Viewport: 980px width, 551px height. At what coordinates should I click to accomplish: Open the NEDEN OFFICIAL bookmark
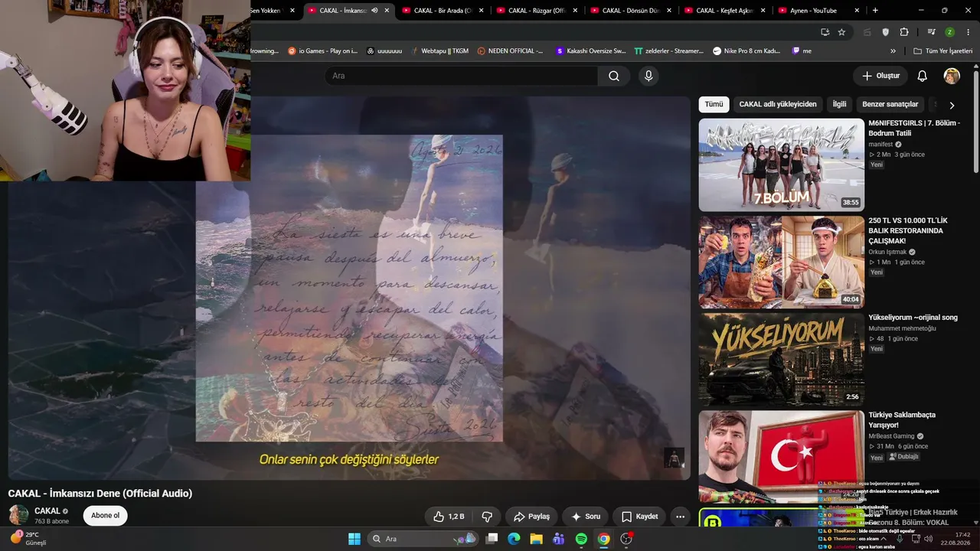click(x=510, y=51)
